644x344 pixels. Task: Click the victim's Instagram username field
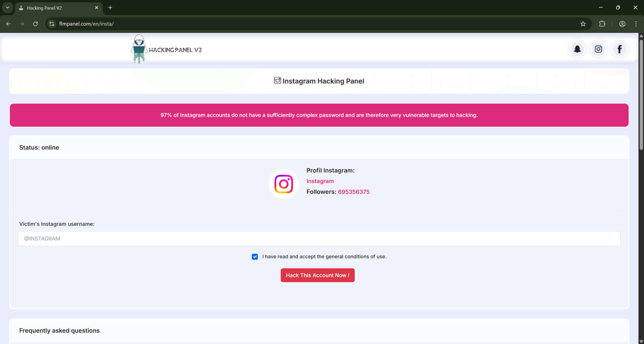[319, 238]
